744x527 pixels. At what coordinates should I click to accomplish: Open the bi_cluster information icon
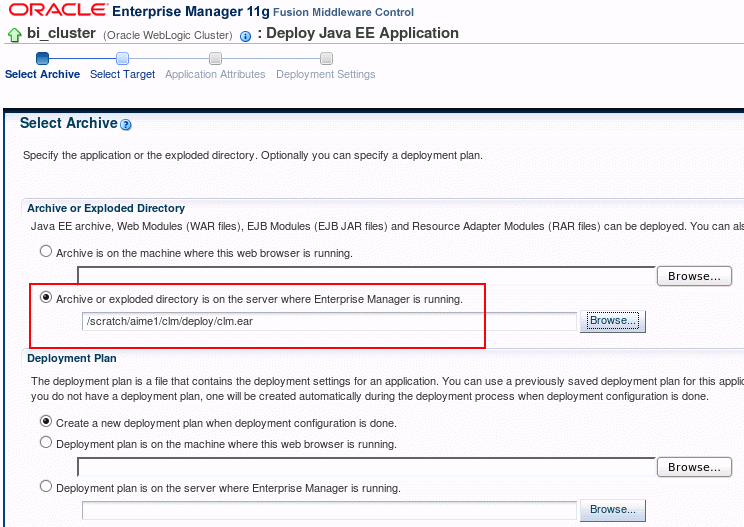245,37
